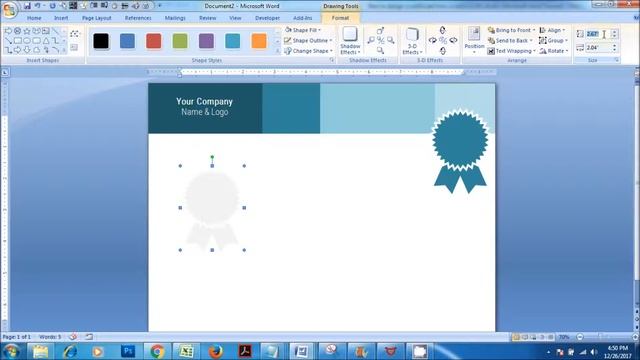The image size is (640, 360).
Task: Open the Office button menu
Action: [x=9, y=9]
